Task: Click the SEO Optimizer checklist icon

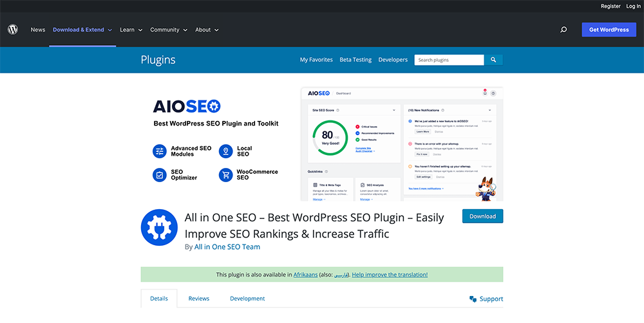Action: click(x=159, y=175)
